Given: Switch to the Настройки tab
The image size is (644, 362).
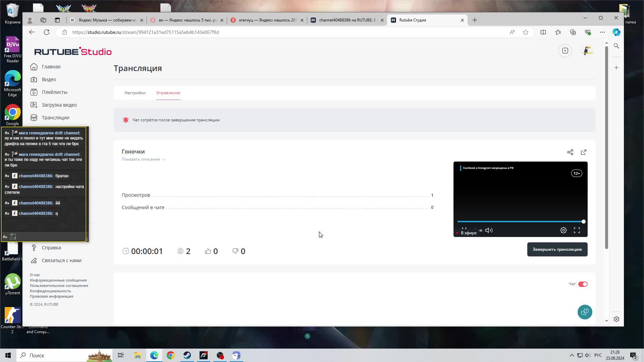Looking at the screenshot, I should pyautogui.click(x=135, y=93).
